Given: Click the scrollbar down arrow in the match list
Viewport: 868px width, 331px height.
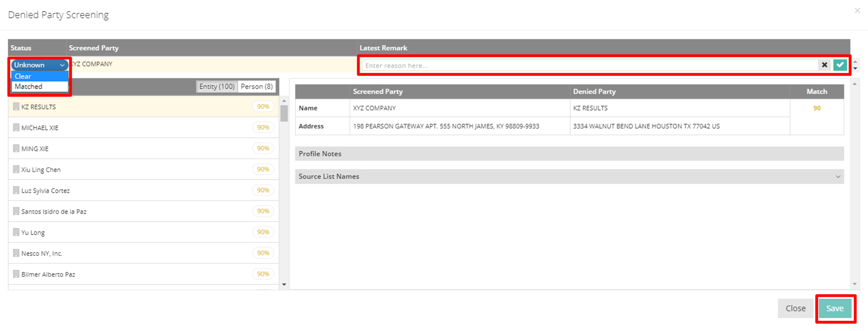Looking at the screenshot, I should coord(284,285).
